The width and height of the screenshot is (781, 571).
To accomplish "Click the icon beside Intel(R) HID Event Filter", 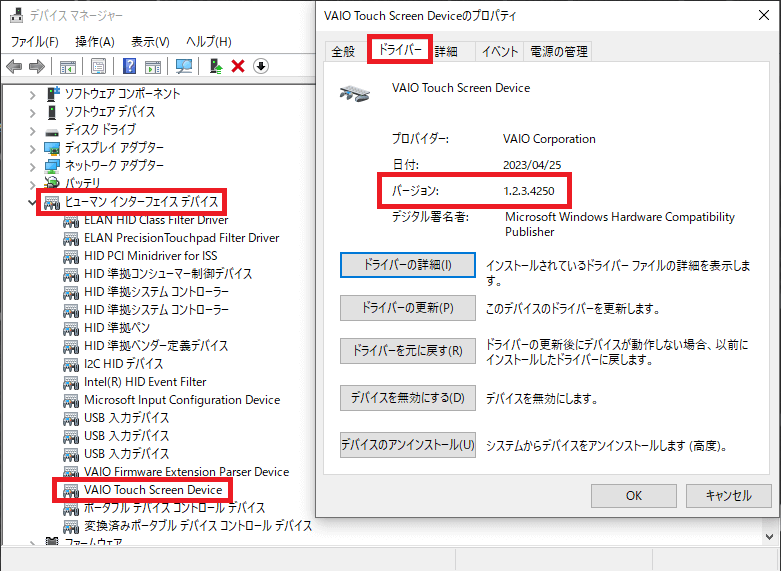I will [x=71, y=383].
